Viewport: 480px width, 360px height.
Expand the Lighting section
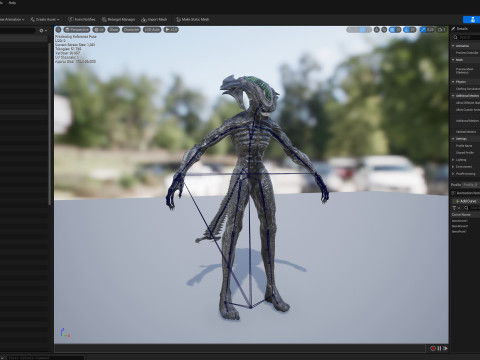pos(453,160)
